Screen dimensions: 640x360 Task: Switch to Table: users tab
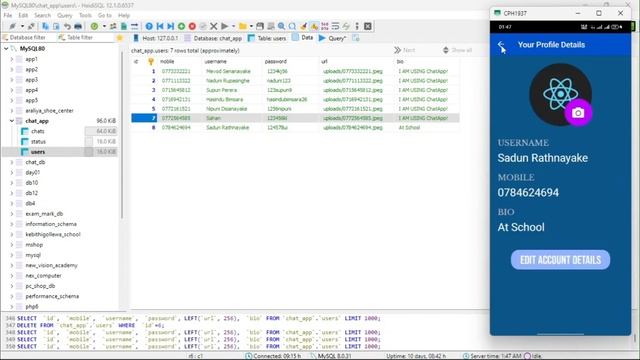267,38
